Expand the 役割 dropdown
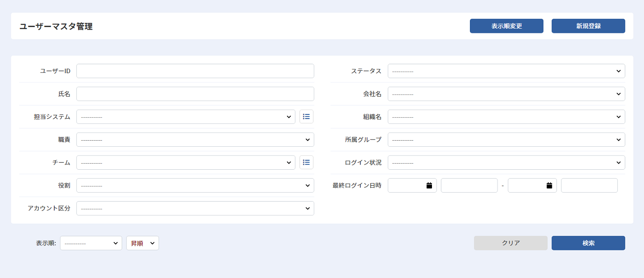The width and height of the screenshot is (644, 278). (x=195, y=186)
